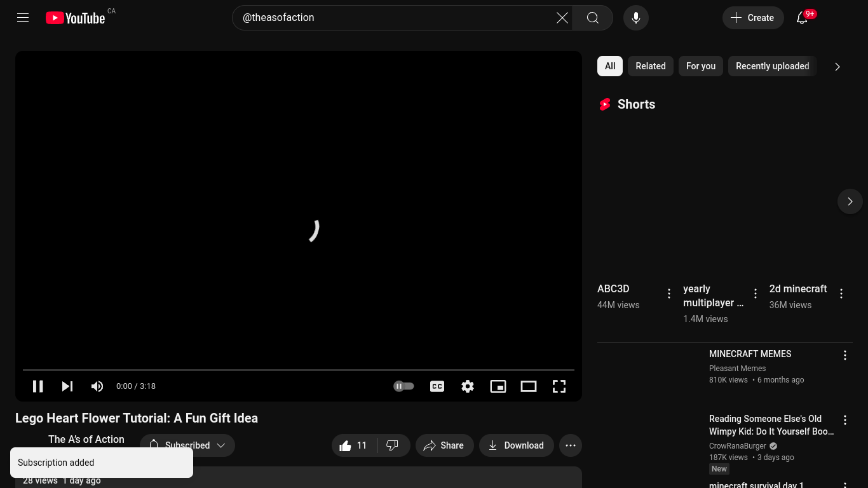
Task: Skip to next video
Action: (x=67, y=386)
